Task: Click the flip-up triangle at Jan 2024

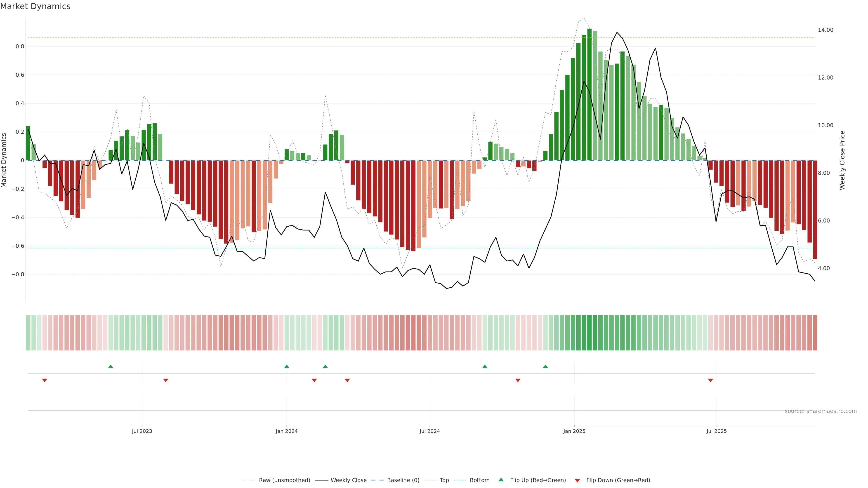Action: 287,366
